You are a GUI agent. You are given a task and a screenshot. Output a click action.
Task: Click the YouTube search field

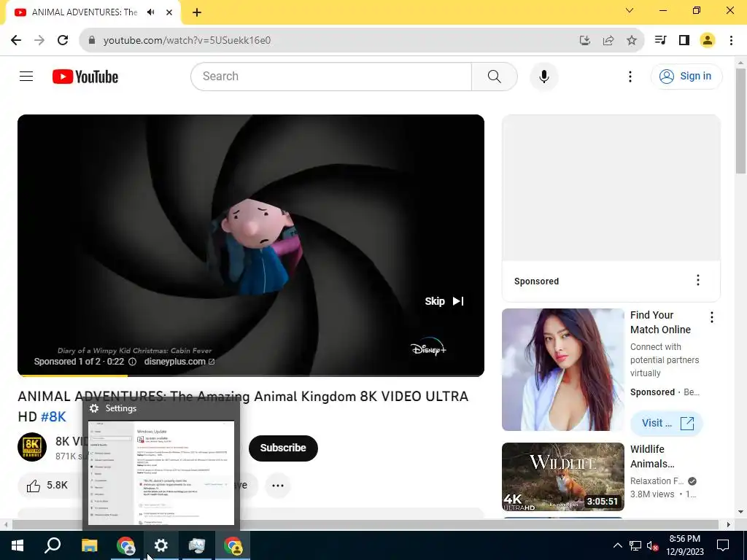[x=331, y=76]
